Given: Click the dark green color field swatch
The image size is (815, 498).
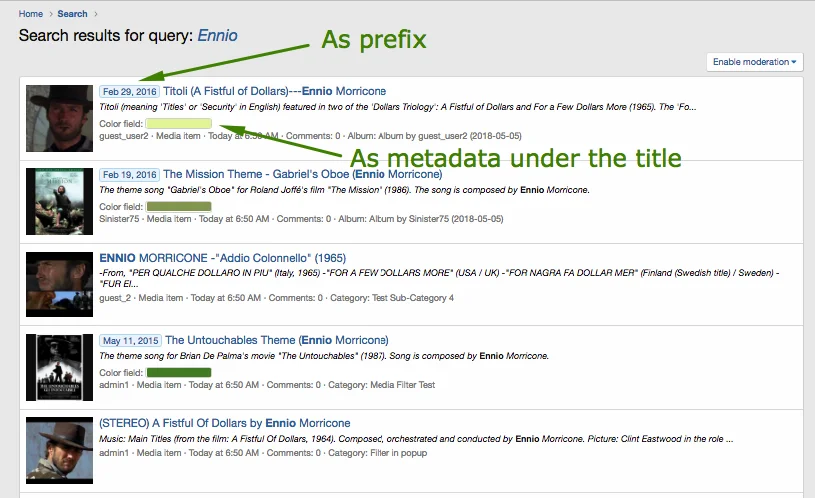Looking at the screenshot, I should 179,372.
